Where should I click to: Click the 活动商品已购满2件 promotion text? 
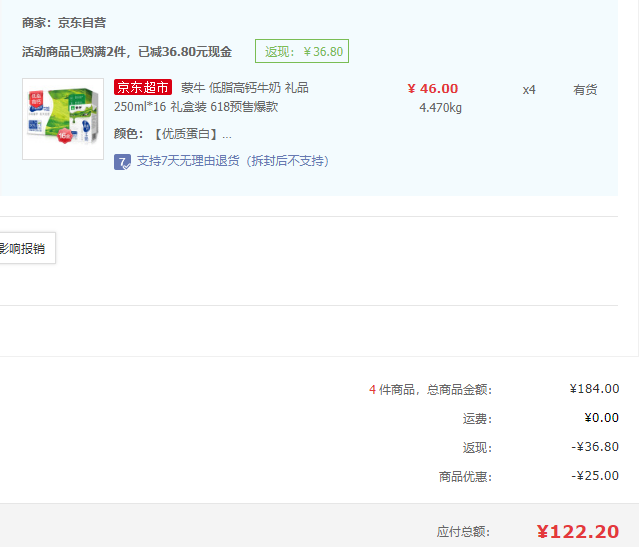(x=127, y=52)
